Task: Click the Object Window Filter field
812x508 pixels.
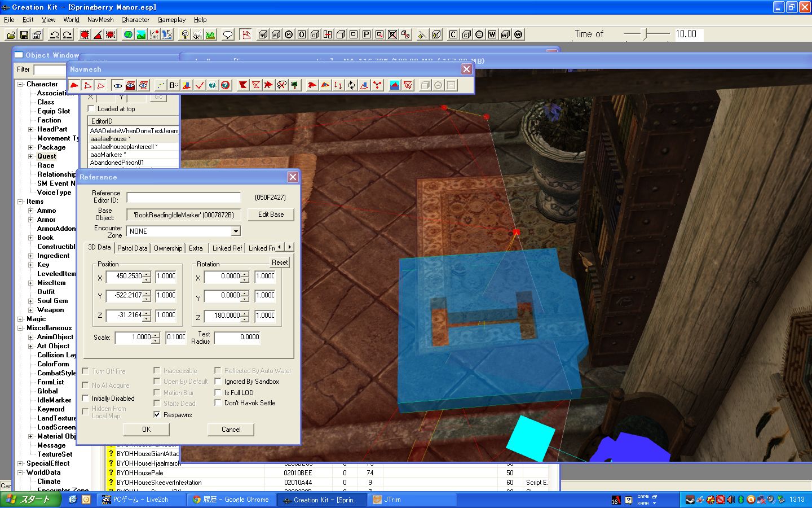Action: pos(50,69)
